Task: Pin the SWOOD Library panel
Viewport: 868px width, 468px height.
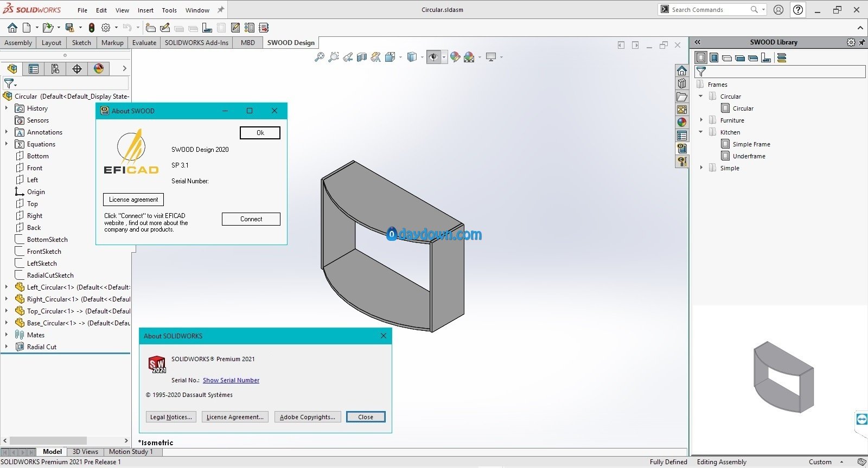Action: pyautogui.click(x=861, y=42)
